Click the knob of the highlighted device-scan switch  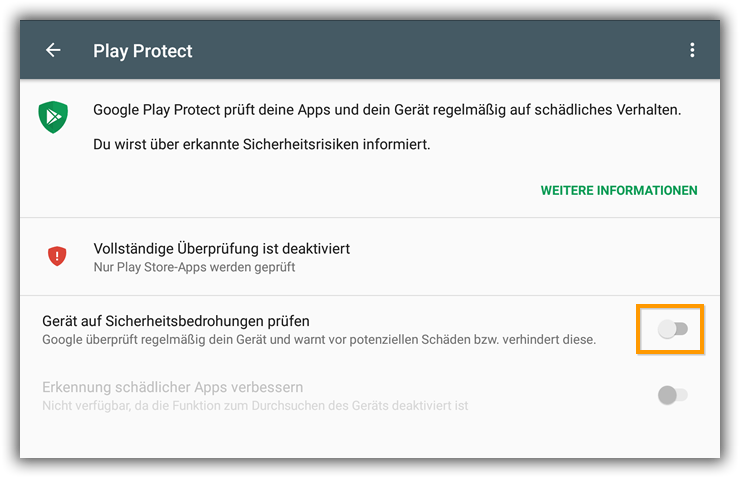[x=667, y=329]
